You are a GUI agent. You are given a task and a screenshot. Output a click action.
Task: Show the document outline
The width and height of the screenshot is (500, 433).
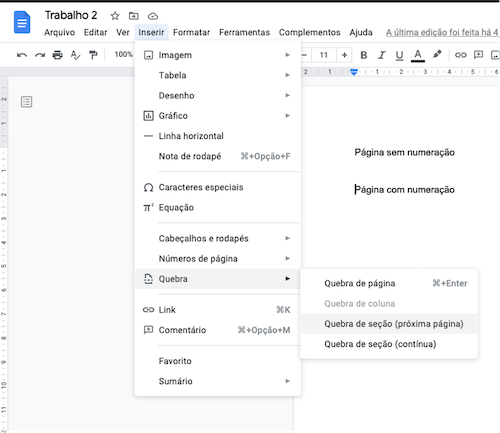click(x=27, y=102)
